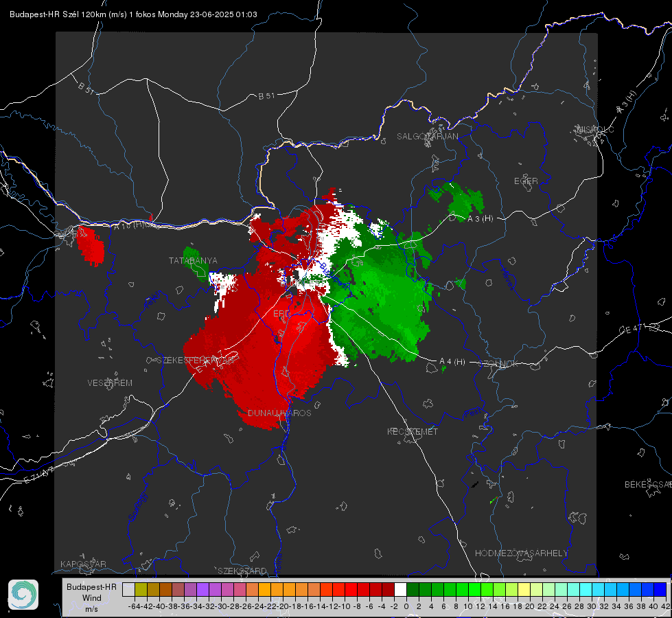Click the KECSKEMÉT city label
The image size is (672, 618).
pyautogui.click(x=413, y=431)
